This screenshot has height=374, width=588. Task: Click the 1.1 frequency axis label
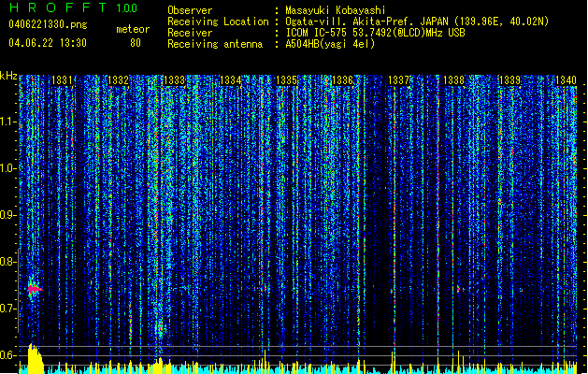pos(8,122)
